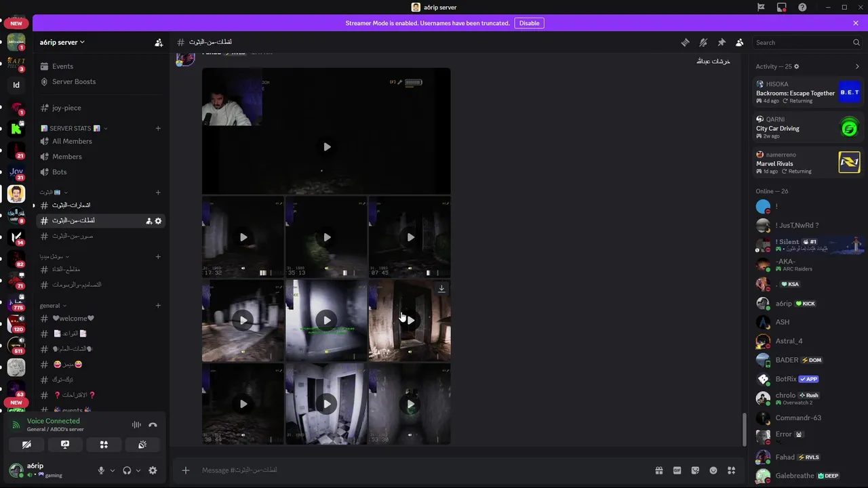Click Voice Connected status text
The width and height of the screenshot is (868, 488).
(x=53, y=421)
